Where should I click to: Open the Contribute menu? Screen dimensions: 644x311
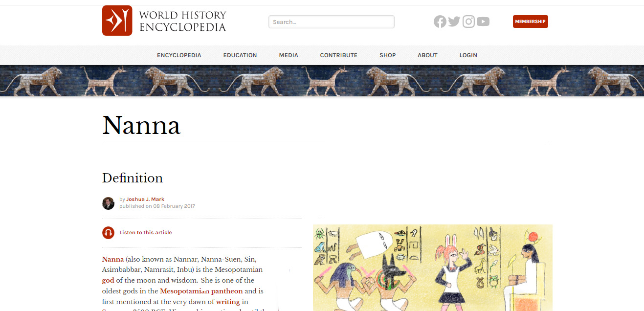[339, 55]
